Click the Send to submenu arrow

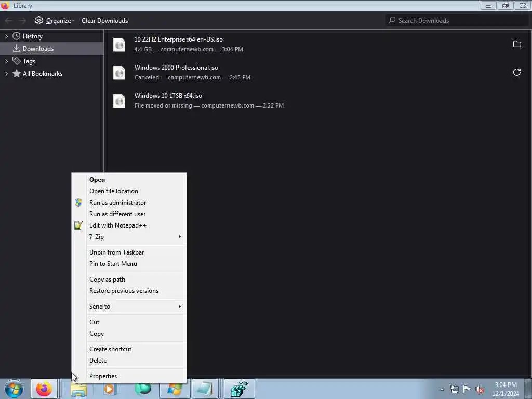pyautogui.click(x=179, y=307)
